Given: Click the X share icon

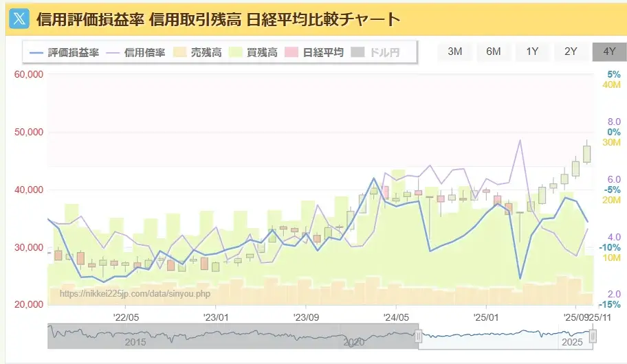Looking at the screenshot, I should [x=18, y=19].
